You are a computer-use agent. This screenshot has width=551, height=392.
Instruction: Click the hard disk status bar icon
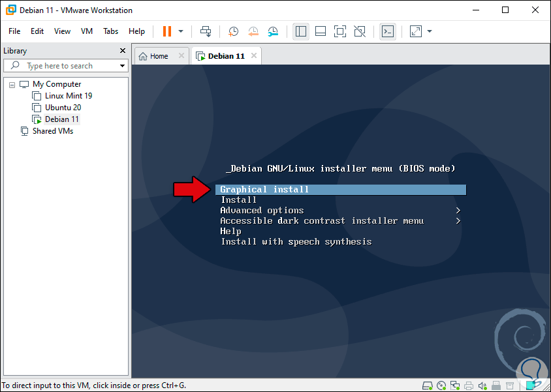pos(428,385)
